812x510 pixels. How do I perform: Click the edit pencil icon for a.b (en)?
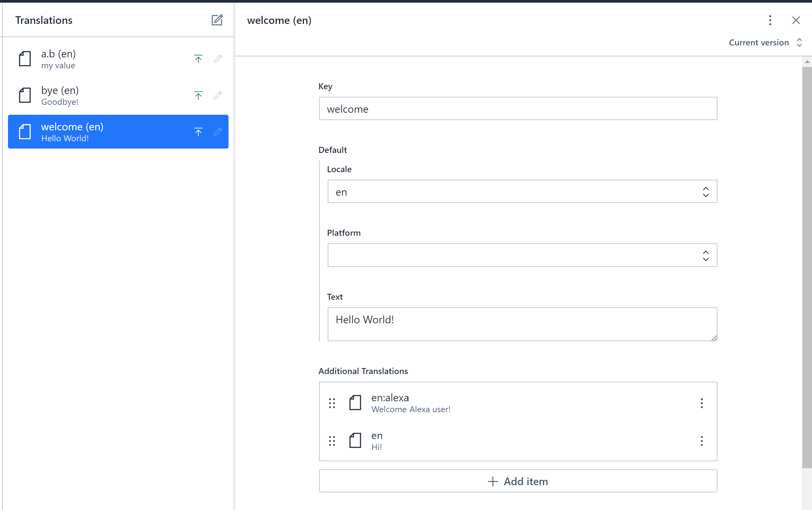pyautogui.click(x=217, y=58)
